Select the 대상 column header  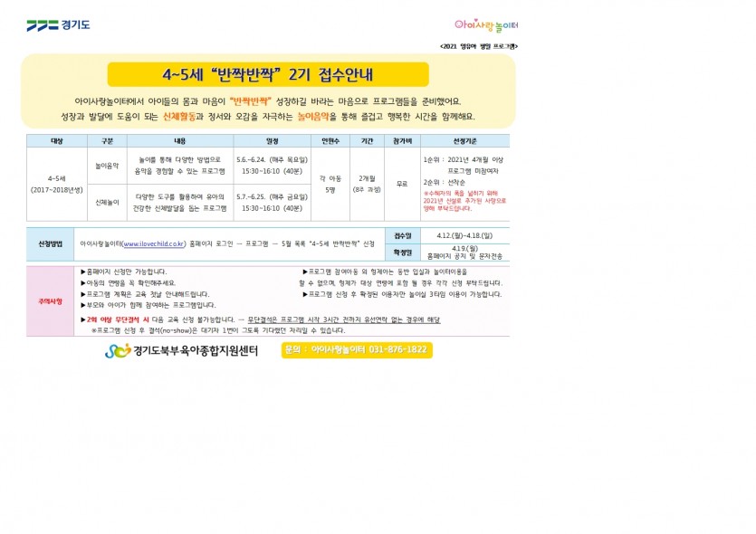(57, 141)
